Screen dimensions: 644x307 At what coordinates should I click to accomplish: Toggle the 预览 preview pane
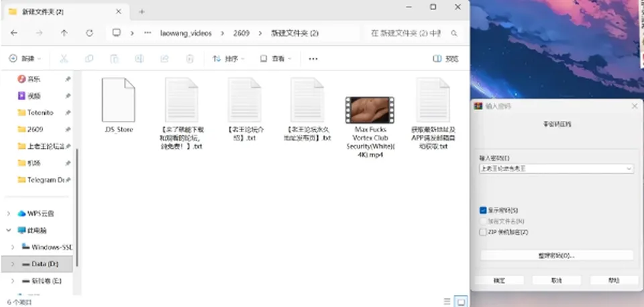[x=445, y=59]
